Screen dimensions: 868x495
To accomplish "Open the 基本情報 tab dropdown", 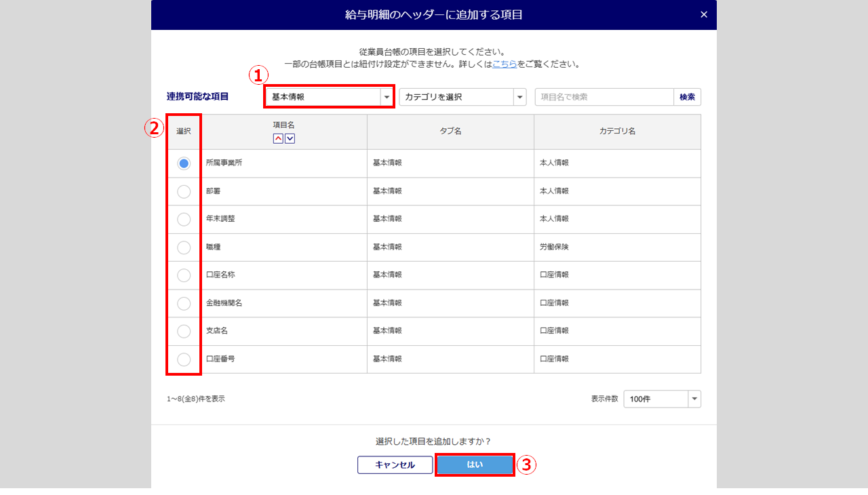I will [329, 97].
